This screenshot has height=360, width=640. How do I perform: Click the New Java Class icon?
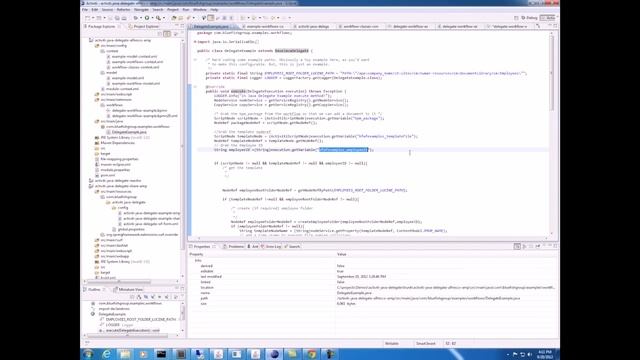tap(180, 18)
